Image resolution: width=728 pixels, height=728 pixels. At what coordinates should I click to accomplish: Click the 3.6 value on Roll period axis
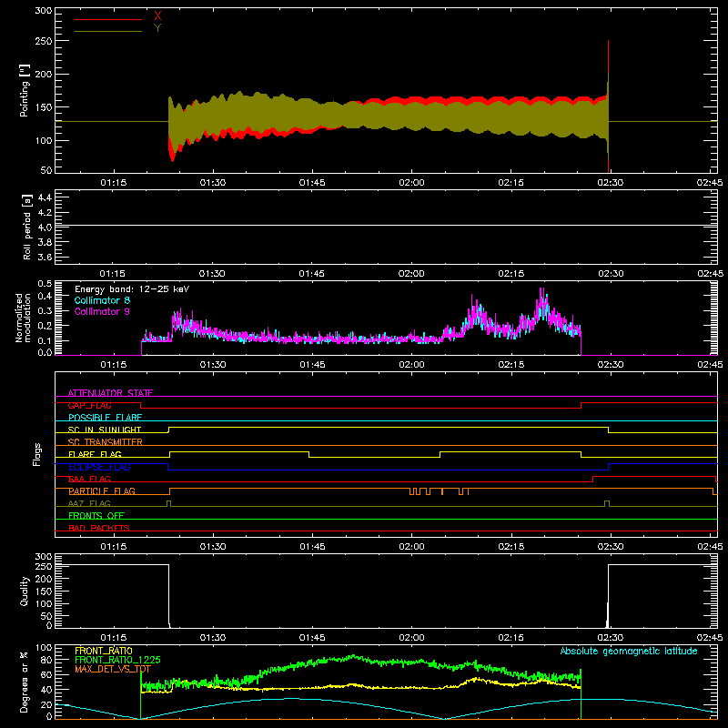pyautogui.click(x=45, y=257)
